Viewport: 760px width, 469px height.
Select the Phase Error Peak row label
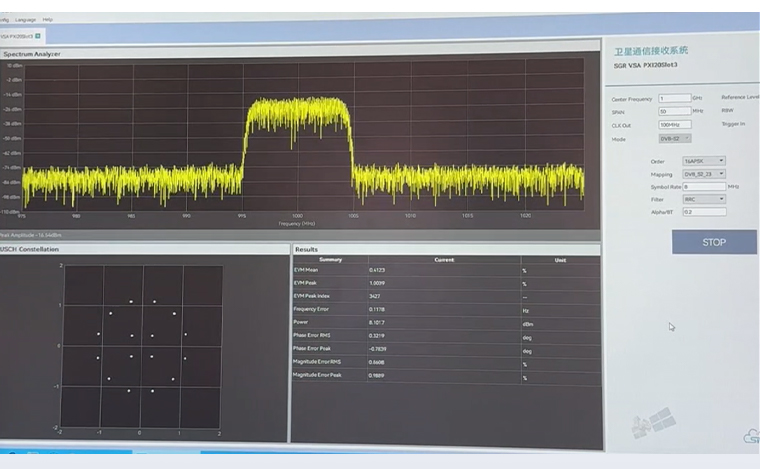(x=312, y=348)
